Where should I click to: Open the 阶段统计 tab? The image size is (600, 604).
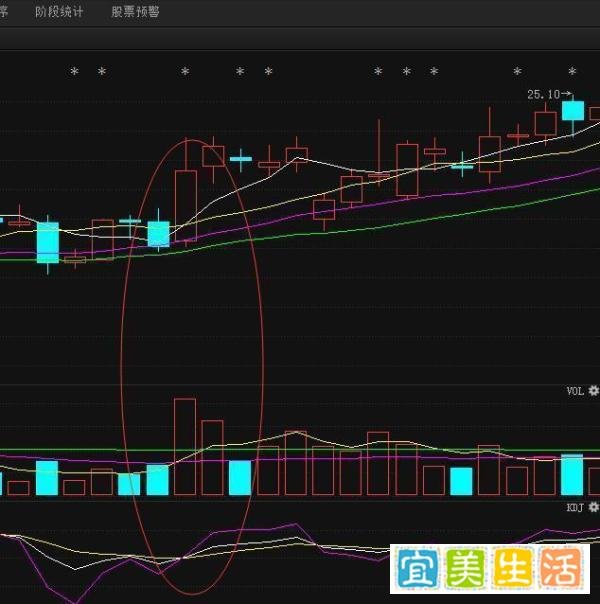[x=59, y=12]
